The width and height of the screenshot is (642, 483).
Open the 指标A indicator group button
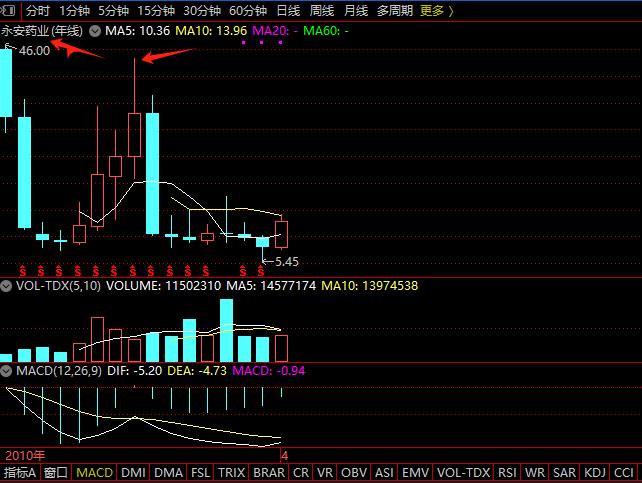[20, 473]
